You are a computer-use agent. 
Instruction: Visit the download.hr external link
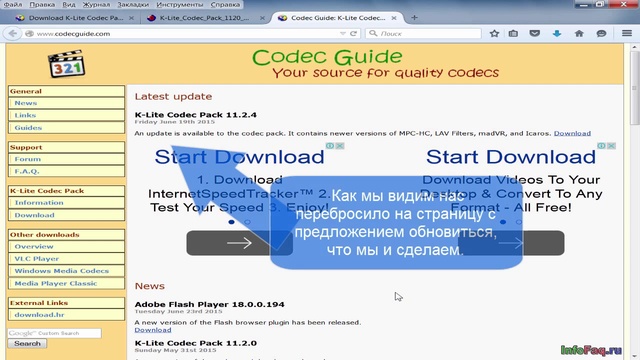click(40, 315)
